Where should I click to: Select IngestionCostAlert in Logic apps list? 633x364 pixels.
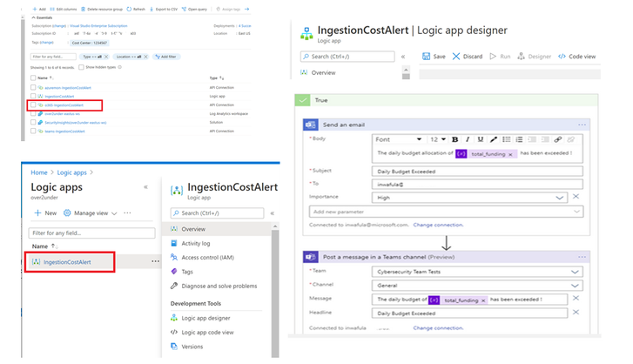tap(67, 262)
